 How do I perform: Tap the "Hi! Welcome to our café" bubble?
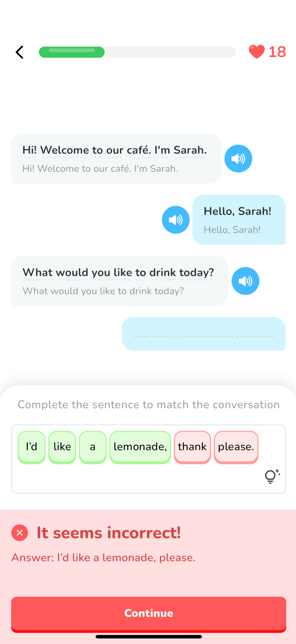(x=116, y=159)
